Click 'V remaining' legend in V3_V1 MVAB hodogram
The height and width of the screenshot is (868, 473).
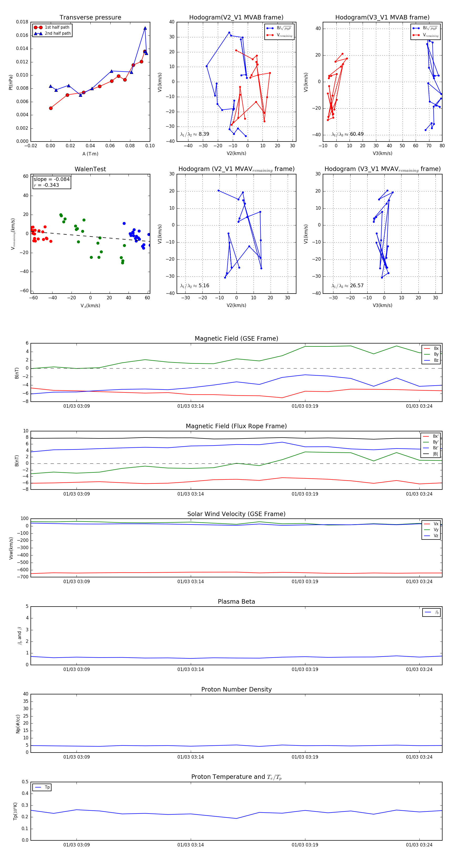(425, 35)
